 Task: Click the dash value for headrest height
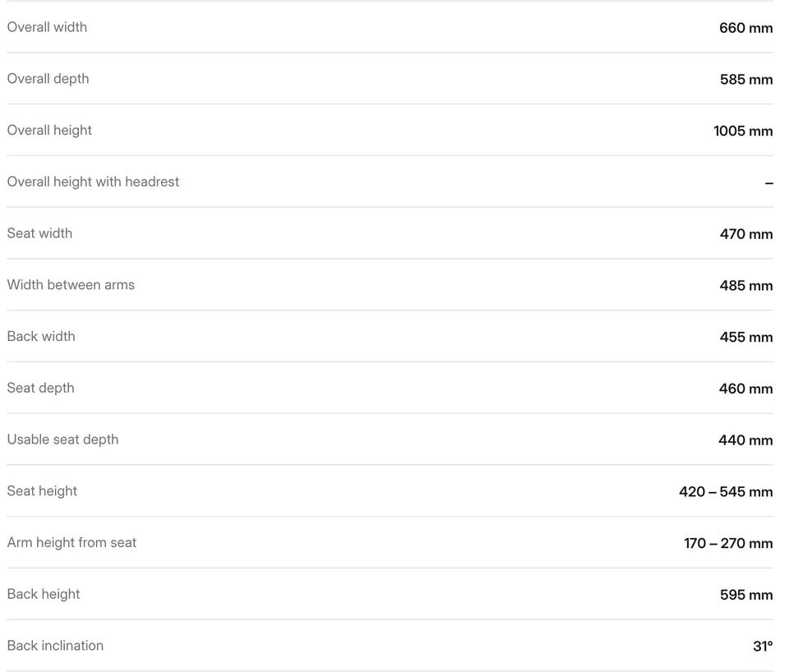pyautogui.click(x=768, y=183)
